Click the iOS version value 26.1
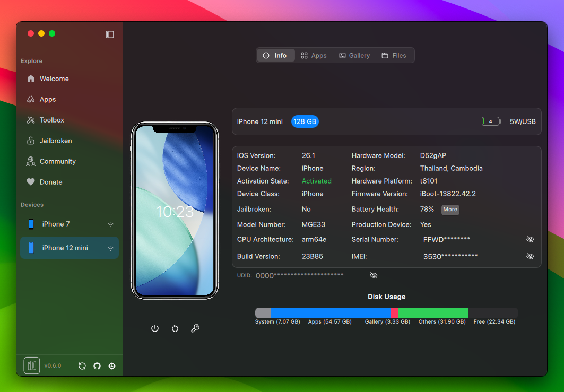This screenshot has width=564, height=392. click(x=308, y=156)
